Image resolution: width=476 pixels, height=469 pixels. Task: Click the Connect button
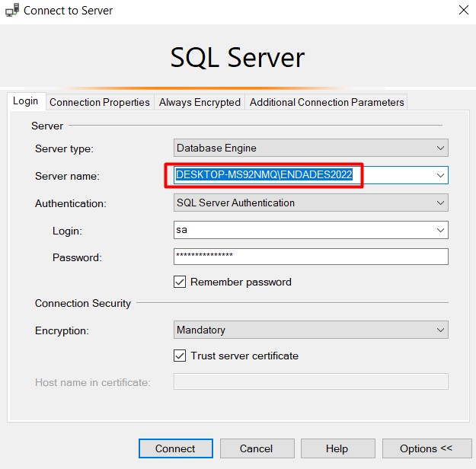(x=176, y=448)
